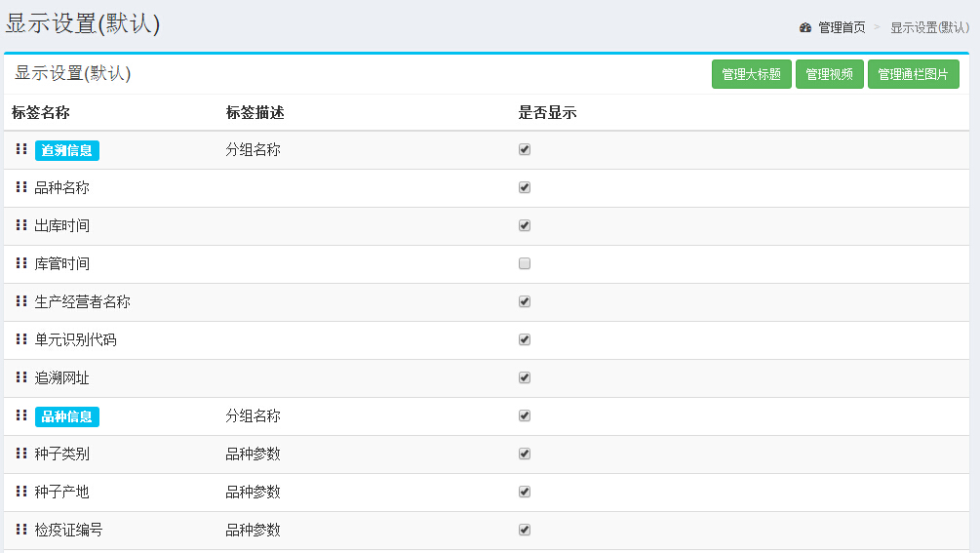The height and width of the screenshot is (553, 980).
Task: Uncheck display checkbox for 单元识别代码
Action: 525,340
